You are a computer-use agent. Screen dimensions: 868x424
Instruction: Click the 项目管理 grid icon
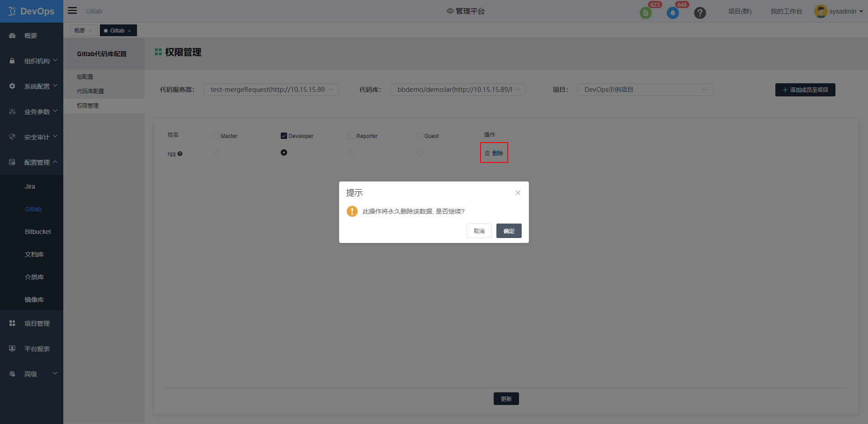(x=12, y=323)
